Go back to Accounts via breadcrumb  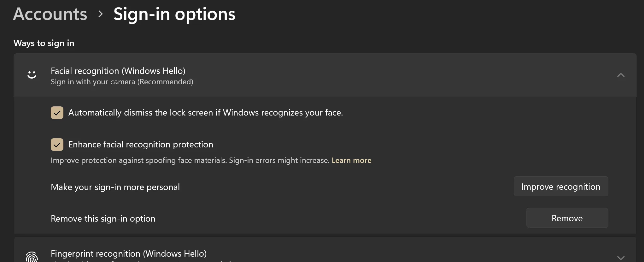coord(50,14)
